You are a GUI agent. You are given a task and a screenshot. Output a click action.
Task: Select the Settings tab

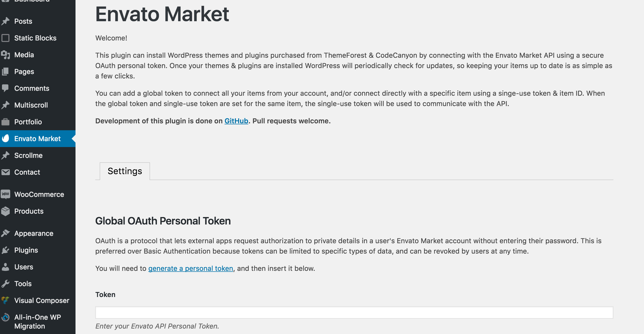[125, 171]
